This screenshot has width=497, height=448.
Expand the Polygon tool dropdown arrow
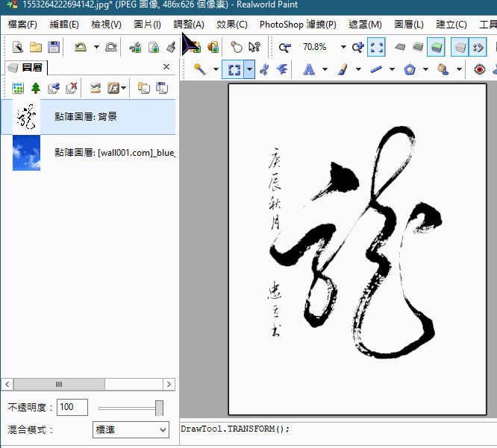(425, 69)
